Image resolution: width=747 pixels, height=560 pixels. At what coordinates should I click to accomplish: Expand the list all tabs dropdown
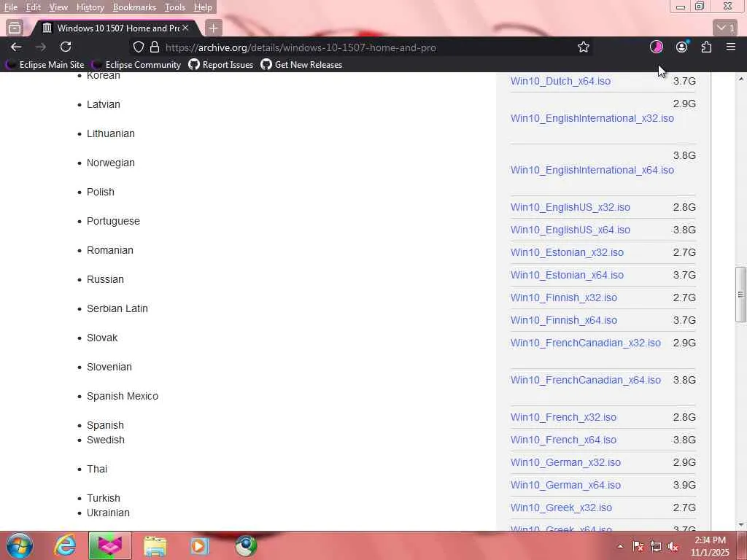pos(725,28)
